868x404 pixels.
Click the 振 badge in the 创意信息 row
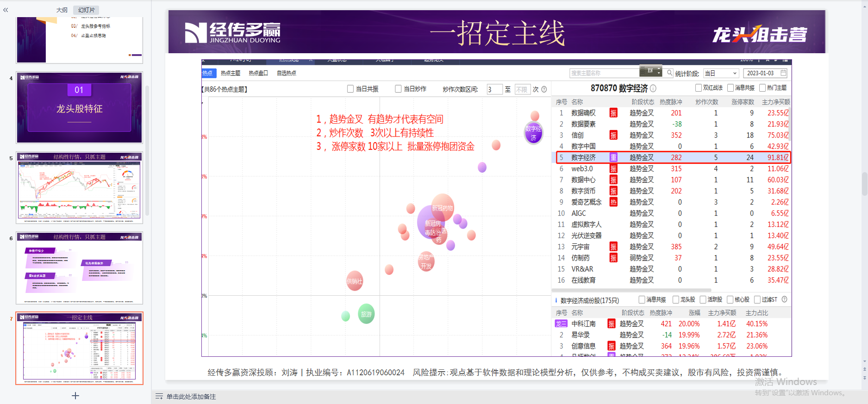pos(612,346)
